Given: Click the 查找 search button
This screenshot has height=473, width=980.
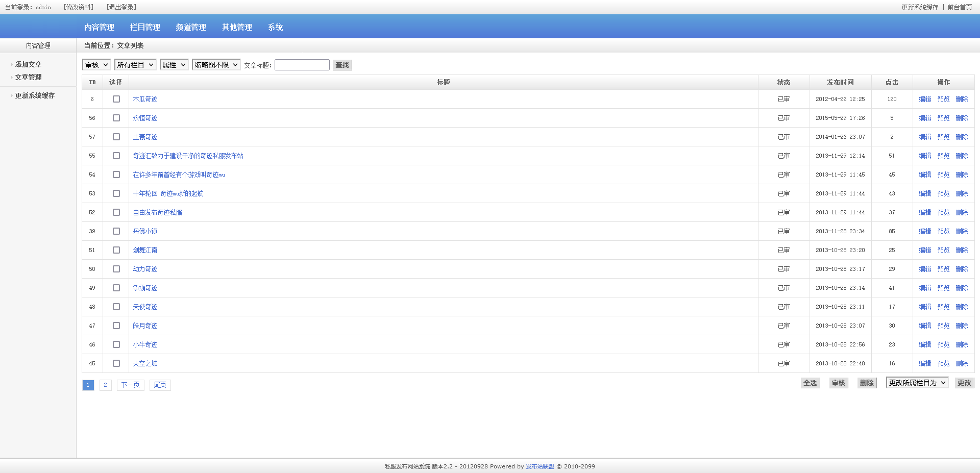Looking at the screenshot, I should click(x=342, y=65).
